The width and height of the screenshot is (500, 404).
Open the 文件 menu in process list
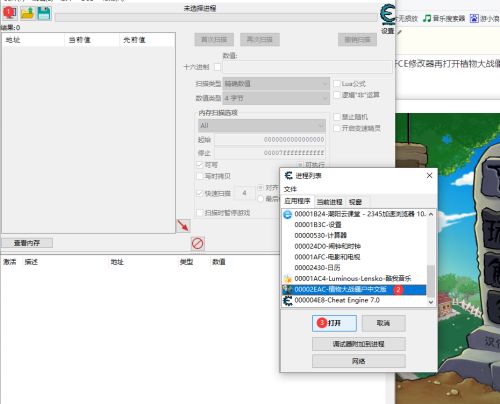[290, 189]
